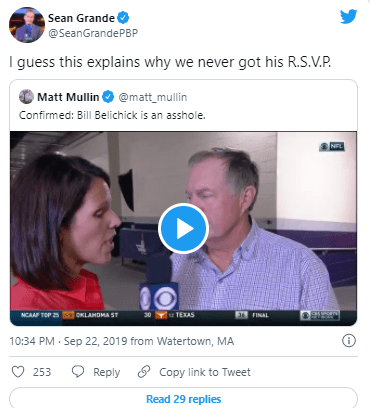The width and height of the screenshot is (370, 408).
Task: Click Matt Mullin's verified badge
Action: pos(108,97)
